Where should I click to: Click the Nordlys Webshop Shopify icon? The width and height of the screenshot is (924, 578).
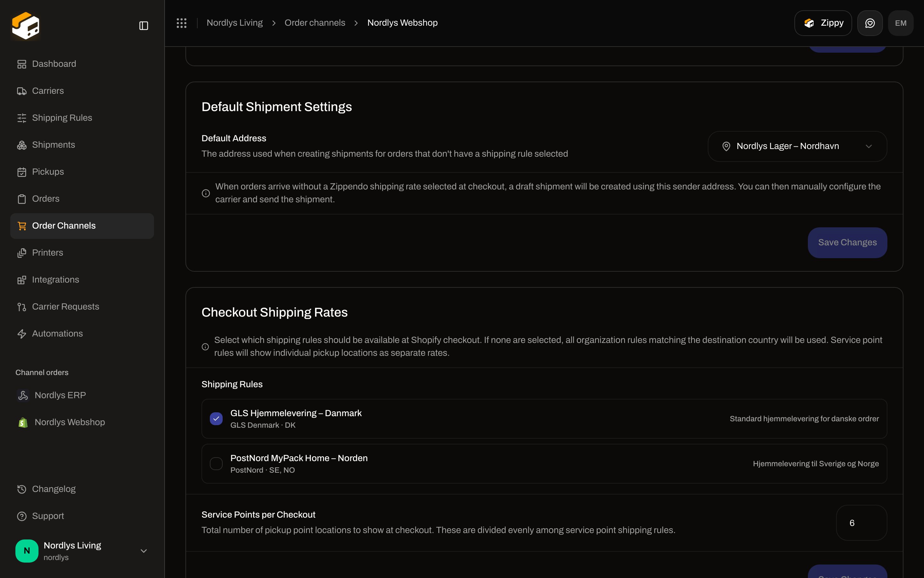click(x=23, y=422)
